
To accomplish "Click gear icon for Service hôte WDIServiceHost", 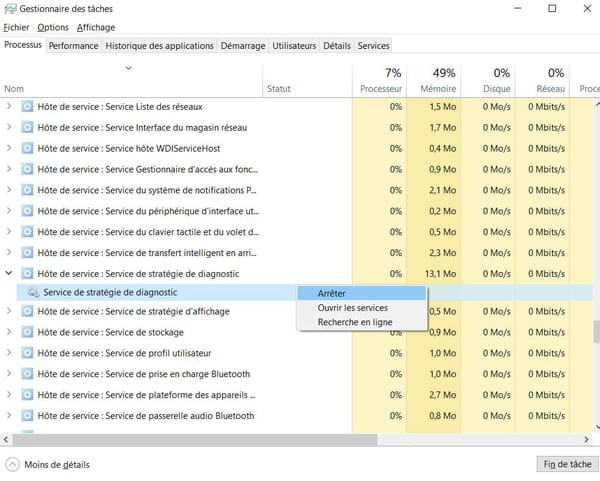I will click(x=27, y=148).
